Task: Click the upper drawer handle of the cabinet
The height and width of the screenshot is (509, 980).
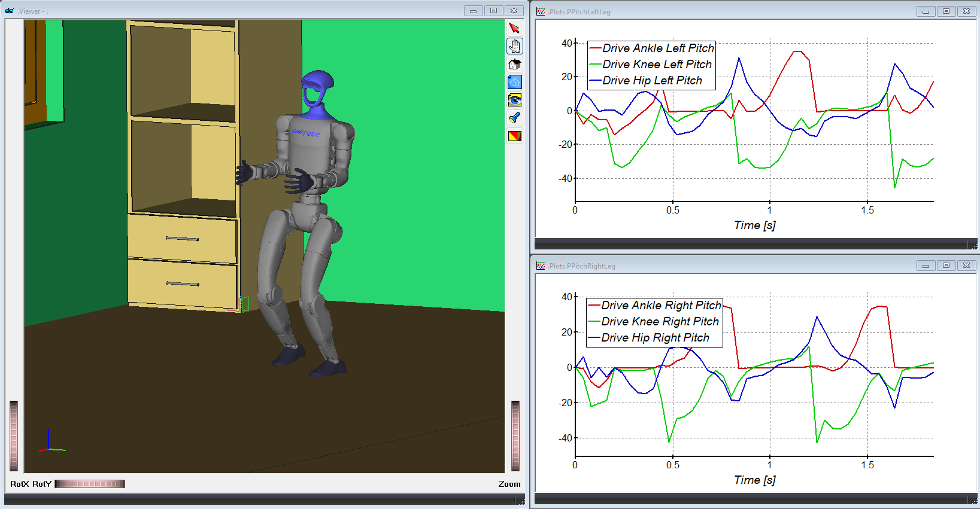Action: 183,239
